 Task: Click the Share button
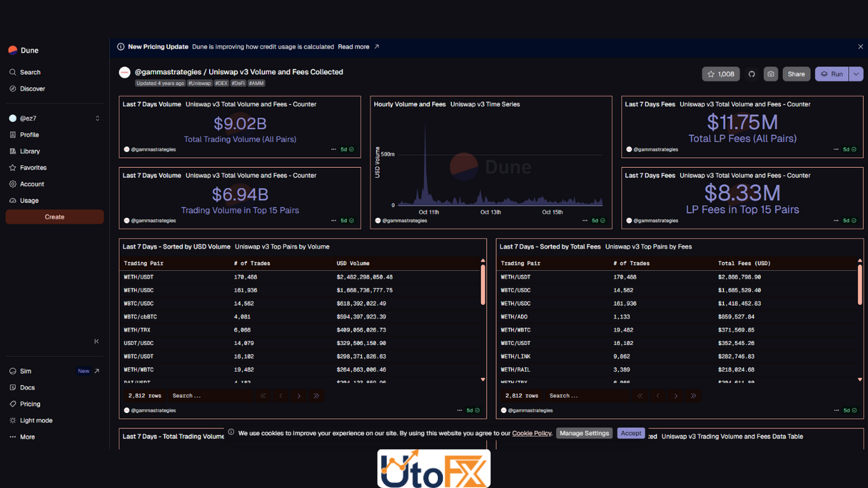pyautogui.click(x=796, y=74)
